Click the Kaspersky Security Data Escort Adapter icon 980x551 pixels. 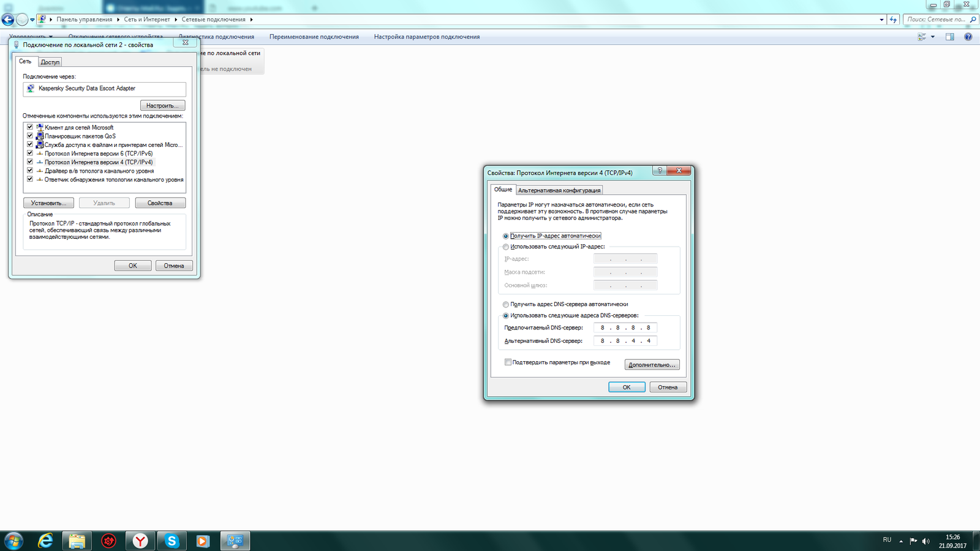(x=31, y=88)
